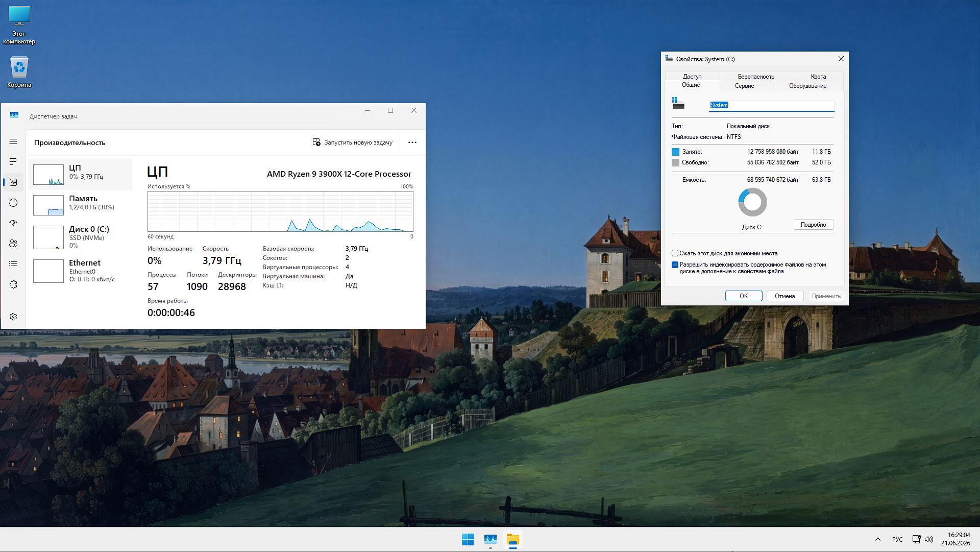
Task: Open Task Manager hamburger navigation menu
Action: click(x=13, y=141)
